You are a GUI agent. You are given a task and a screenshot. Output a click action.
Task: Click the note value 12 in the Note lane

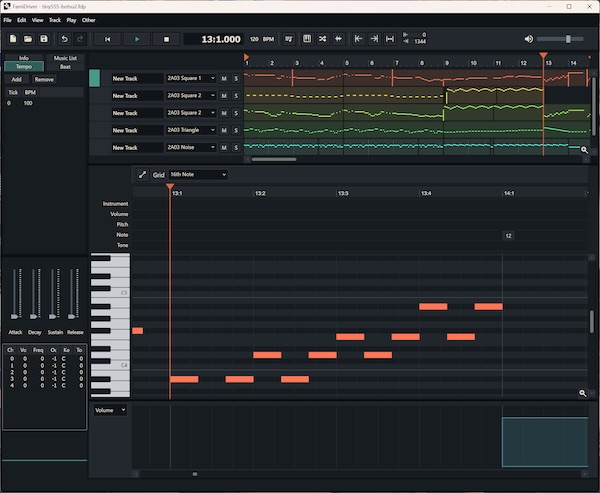pos(508,235)
